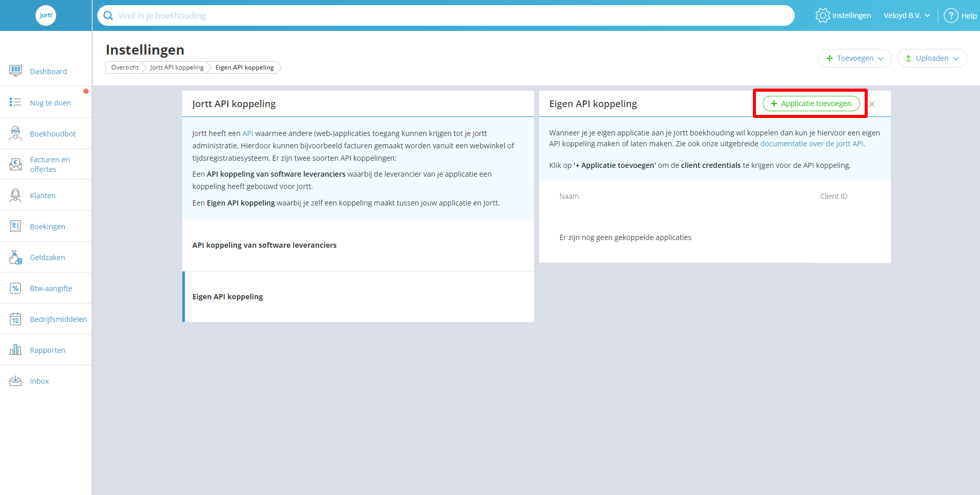Click the Instellingen page heading
Viewport: 980px width, 495px height.
click(x=145, y=50)
